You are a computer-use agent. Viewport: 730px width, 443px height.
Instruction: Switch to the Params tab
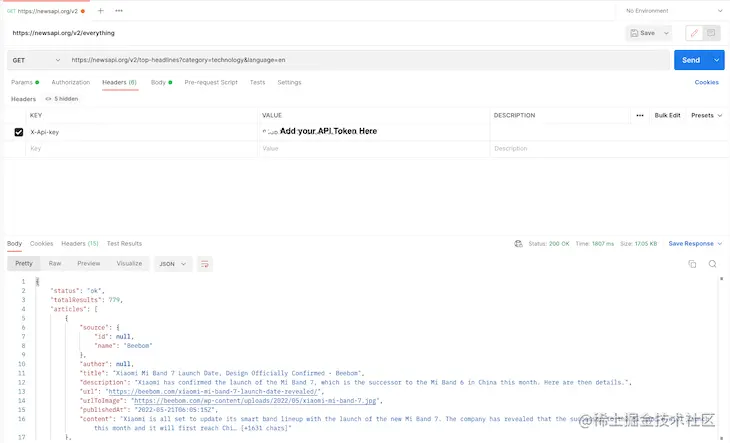pyautogui.click(x=25, y=82)
